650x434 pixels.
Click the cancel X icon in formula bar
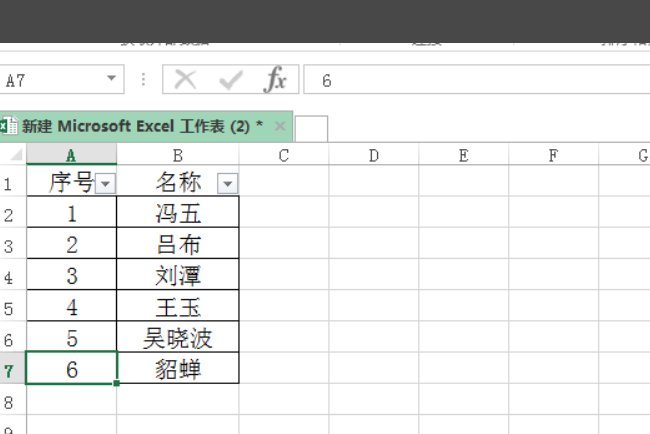[x=185, y=79]
